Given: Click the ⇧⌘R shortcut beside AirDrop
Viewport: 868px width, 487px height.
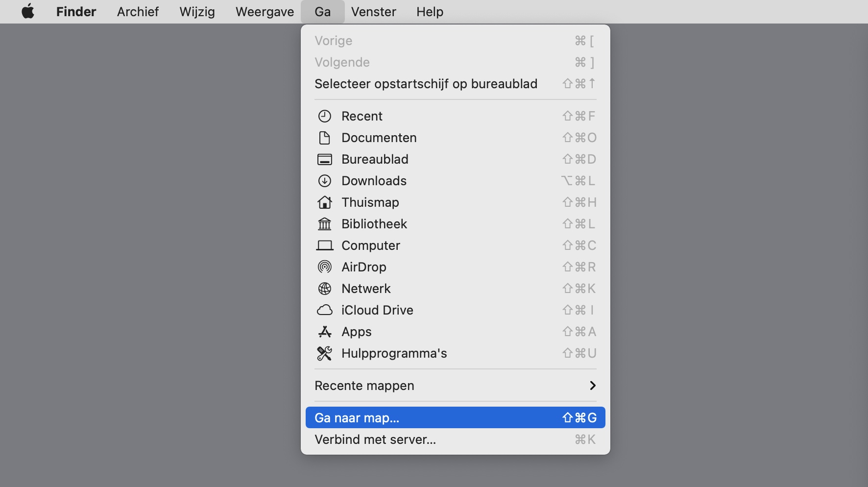Looking at the screenshot, I should coord(579,267).
